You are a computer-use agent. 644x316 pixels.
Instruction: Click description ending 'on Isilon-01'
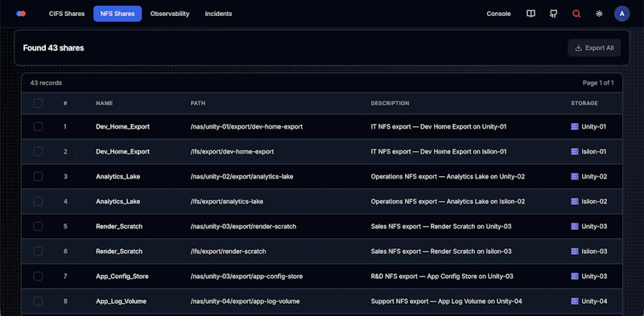click(439, 151)
